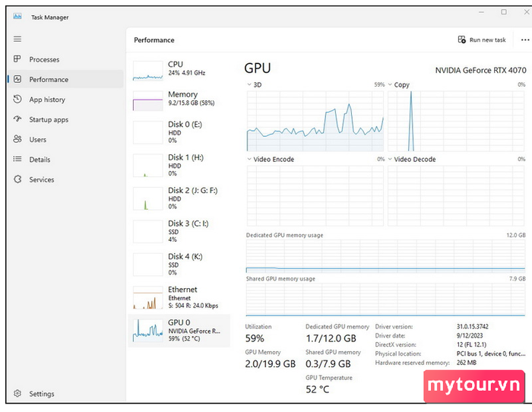The image size is (532, 412).
Task: Select the Performance tab in sidebar
Action: point(49,80)
